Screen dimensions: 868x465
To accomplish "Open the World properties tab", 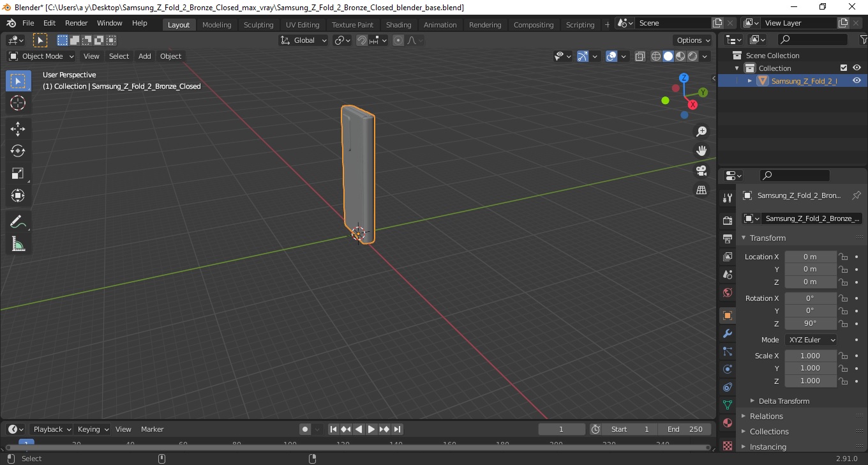I will [x=727, y=293].
